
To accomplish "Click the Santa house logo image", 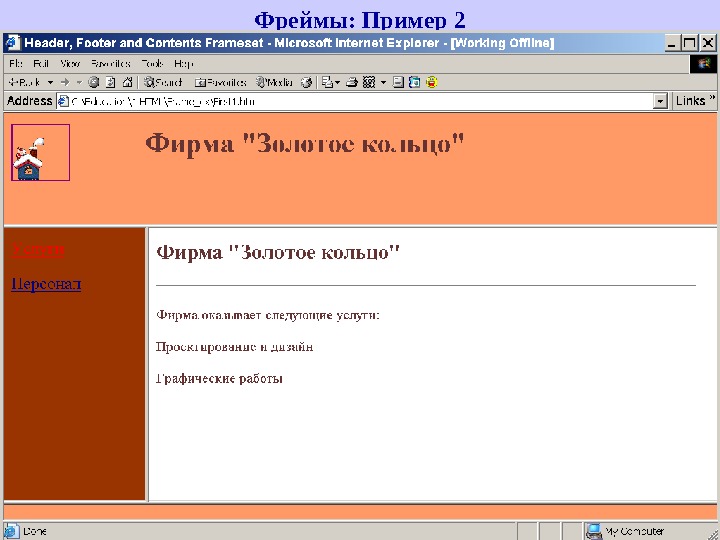I will 40,152.
